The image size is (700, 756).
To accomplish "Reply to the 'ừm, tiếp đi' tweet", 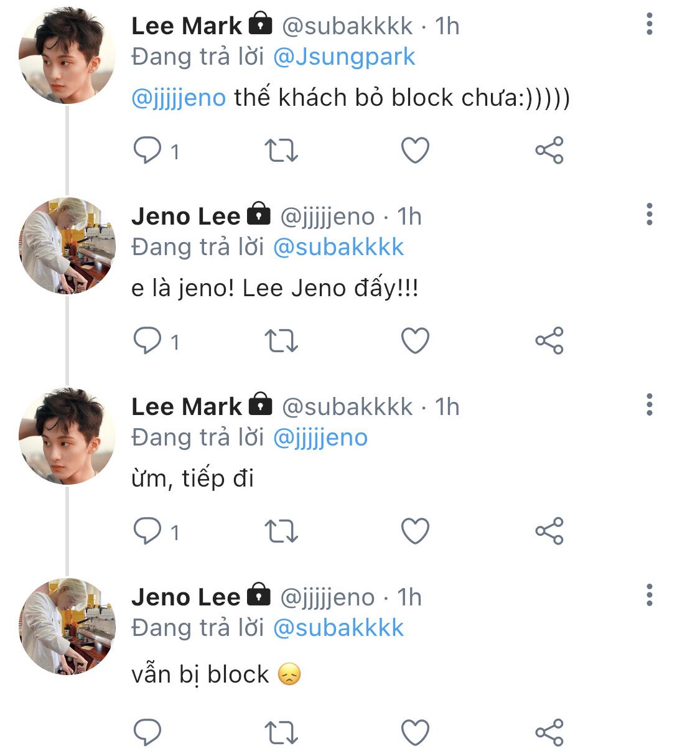I will (148, 531).
